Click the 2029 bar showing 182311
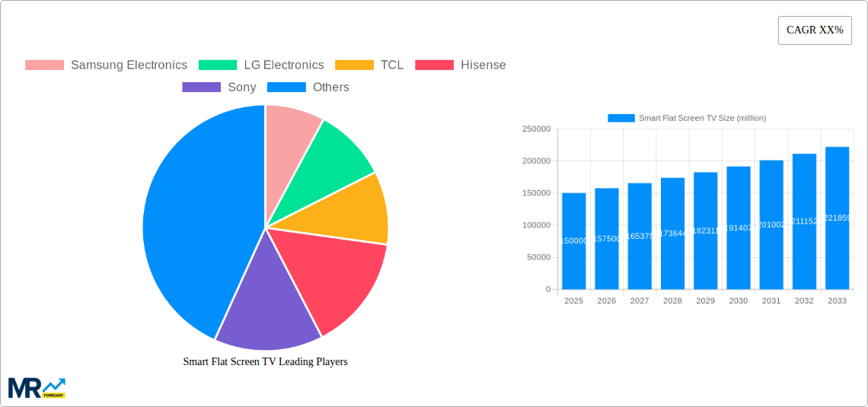This screenshot has width=868, height=407. (705, 231)
